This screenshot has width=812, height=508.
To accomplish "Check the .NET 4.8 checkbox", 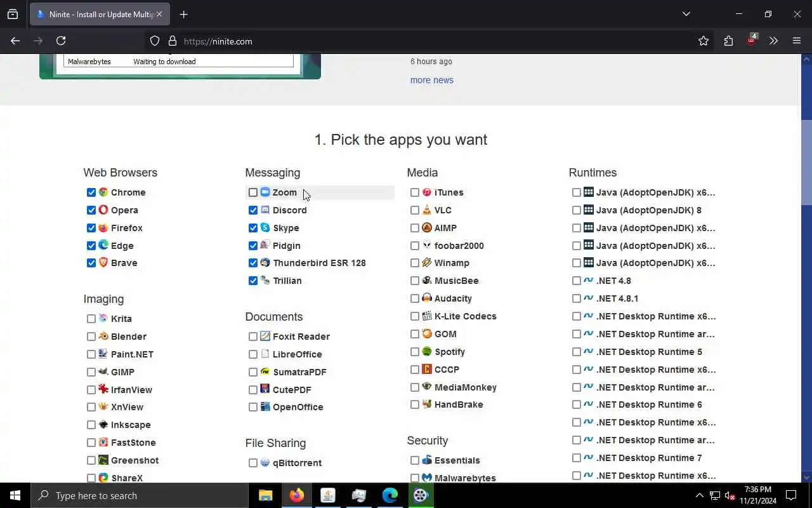I will tap(577, 281).
